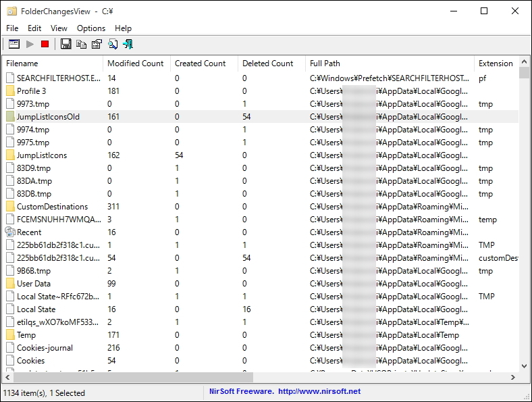This screenshot has height=402, width=532.
Task: Click the 181 modified count of Profile 3
Action: pyautogui.click(x=113, y=91)
